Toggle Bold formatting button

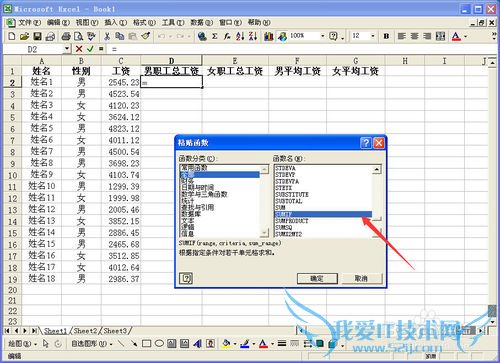point(386,36)
